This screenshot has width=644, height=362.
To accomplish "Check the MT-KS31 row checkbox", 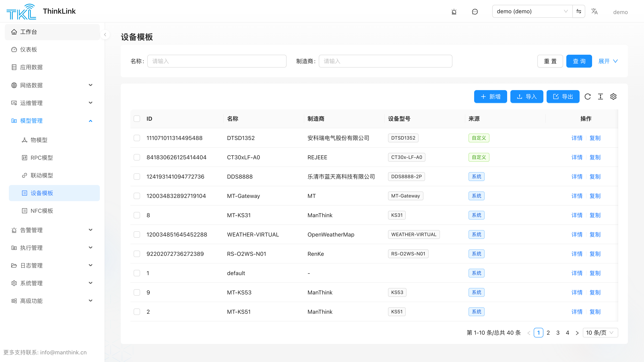I will point(137,215).
